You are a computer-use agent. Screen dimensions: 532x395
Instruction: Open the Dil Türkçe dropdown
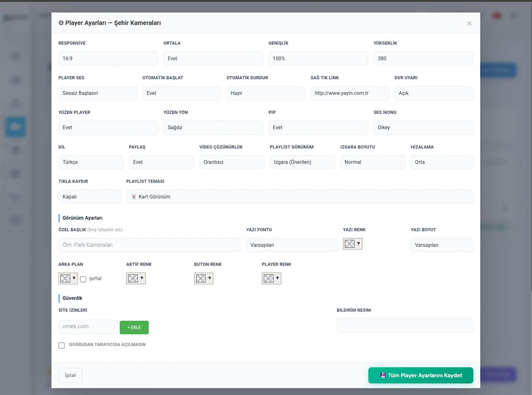(x=91, y=162)
